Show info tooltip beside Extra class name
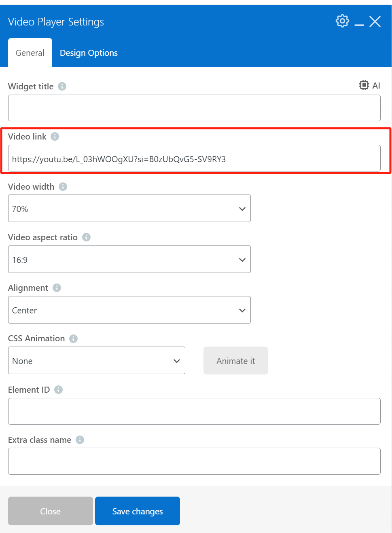392x533 pixels. (x=80, y=440)
